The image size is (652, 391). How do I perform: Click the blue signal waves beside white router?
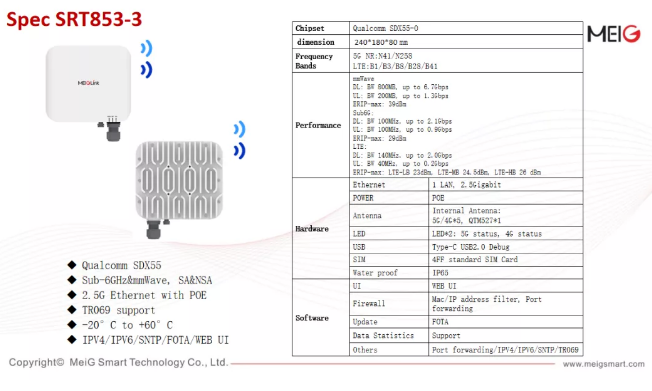pyautogui.click(x=146, y=59)
